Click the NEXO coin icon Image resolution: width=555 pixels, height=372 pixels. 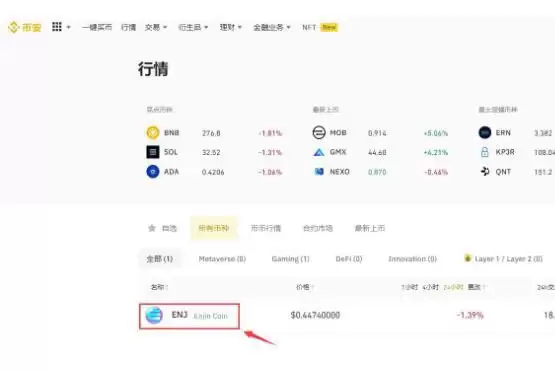(x=319, y=172)
